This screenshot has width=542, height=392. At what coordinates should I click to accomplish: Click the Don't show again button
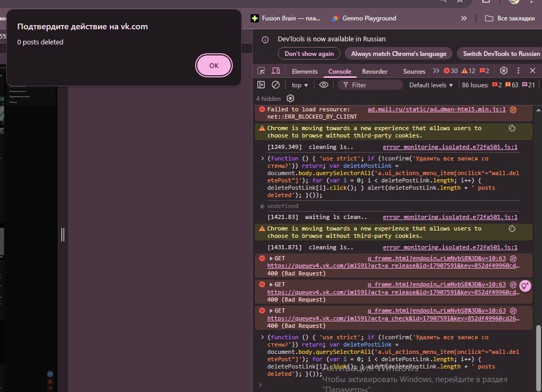pos(309,53)
